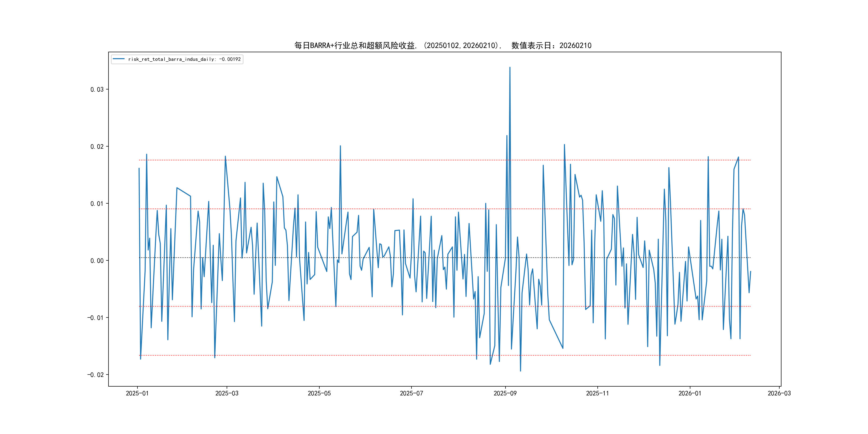Click the last data point at line's right end

(750, 271)
